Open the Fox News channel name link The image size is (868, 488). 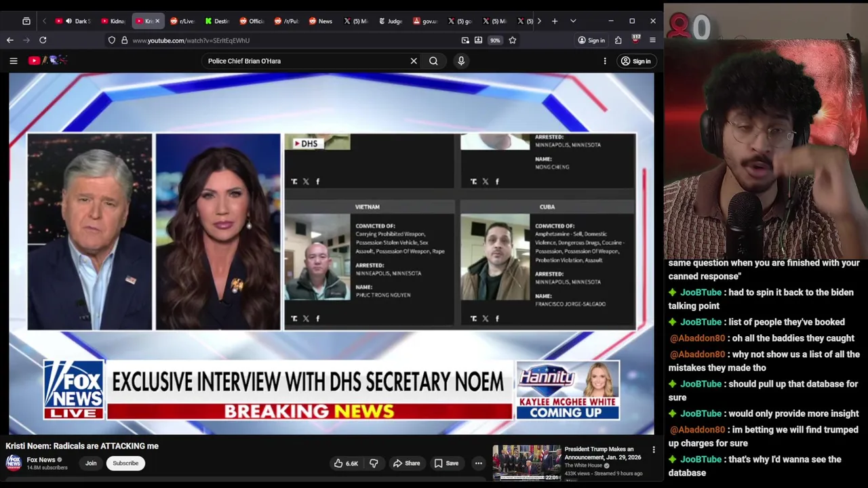[x=41, y=460]
